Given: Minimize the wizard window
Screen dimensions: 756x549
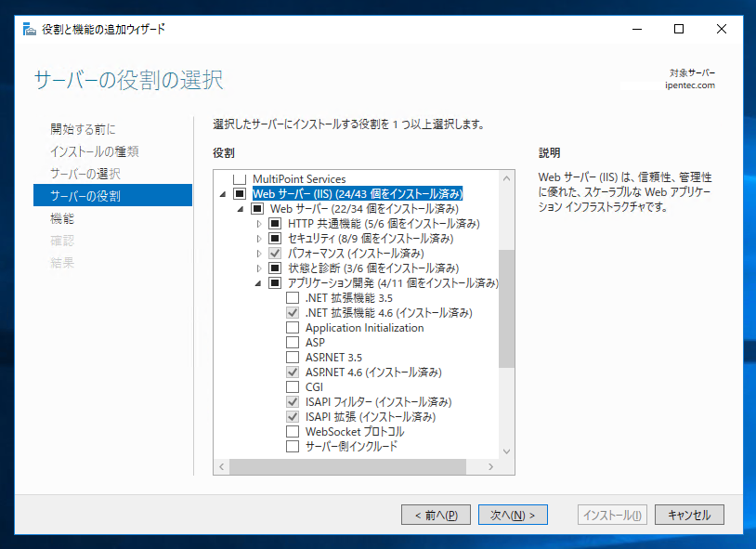Looking at the screenshot, I should pyautogui.click(x=637, y=29).
